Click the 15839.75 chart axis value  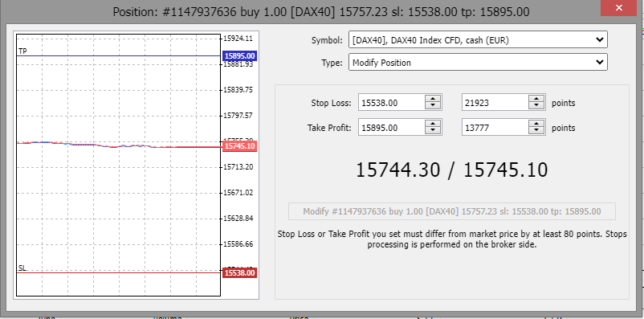238,90
